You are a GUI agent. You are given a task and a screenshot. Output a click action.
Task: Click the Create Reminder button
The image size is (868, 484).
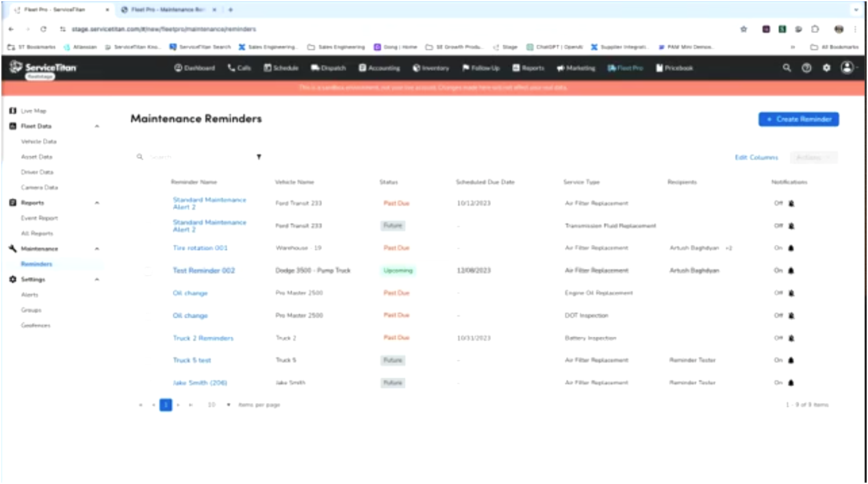[x=799, y=119]
